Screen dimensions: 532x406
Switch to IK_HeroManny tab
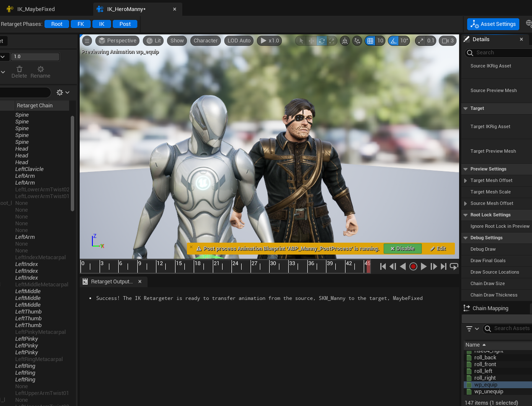[126, 9]
